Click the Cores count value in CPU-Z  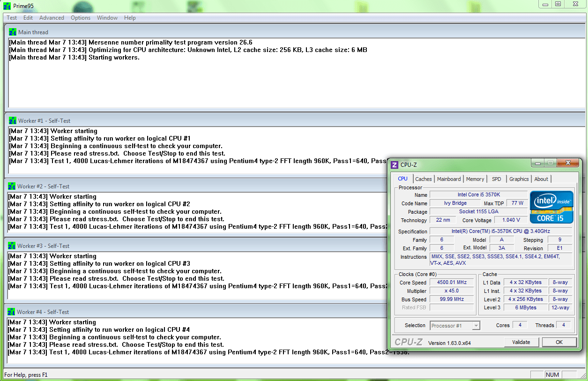(520, 325)
